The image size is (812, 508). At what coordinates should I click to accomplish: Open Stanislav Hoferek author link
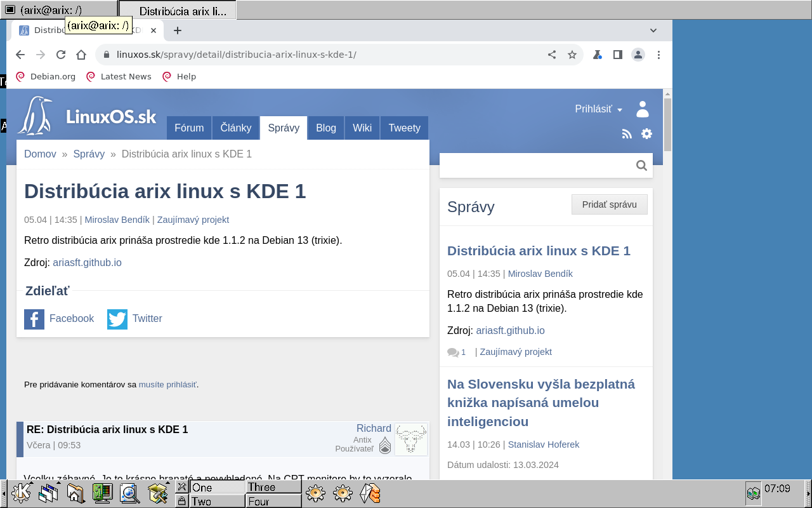click(x=544, y=444)
